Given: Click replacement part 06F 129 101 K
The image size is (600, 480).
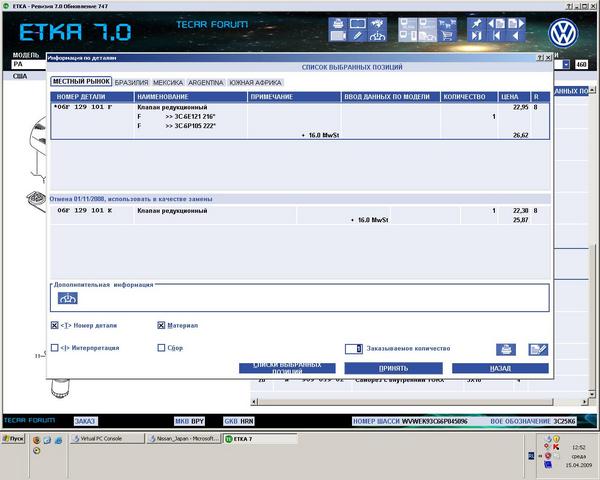Looking at the screenshot, I should click(x=85, y=211).
